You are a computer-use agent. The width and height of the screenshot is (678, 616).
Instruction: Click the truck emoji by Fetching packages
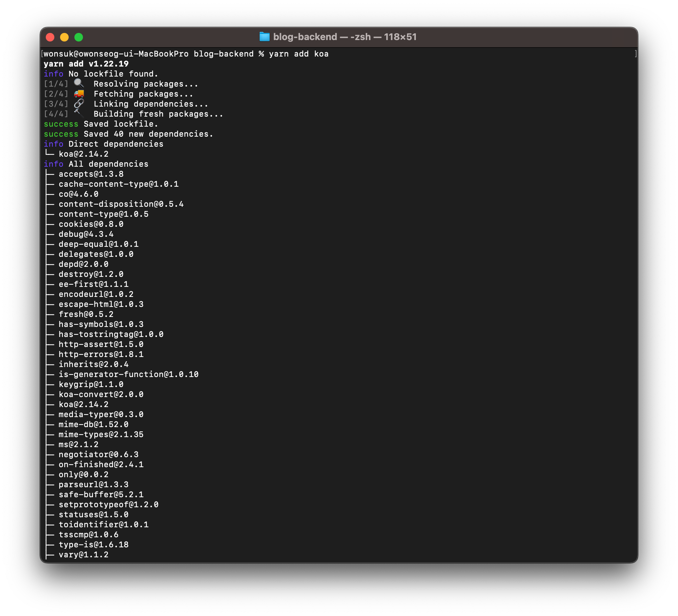tap(79, 93)
